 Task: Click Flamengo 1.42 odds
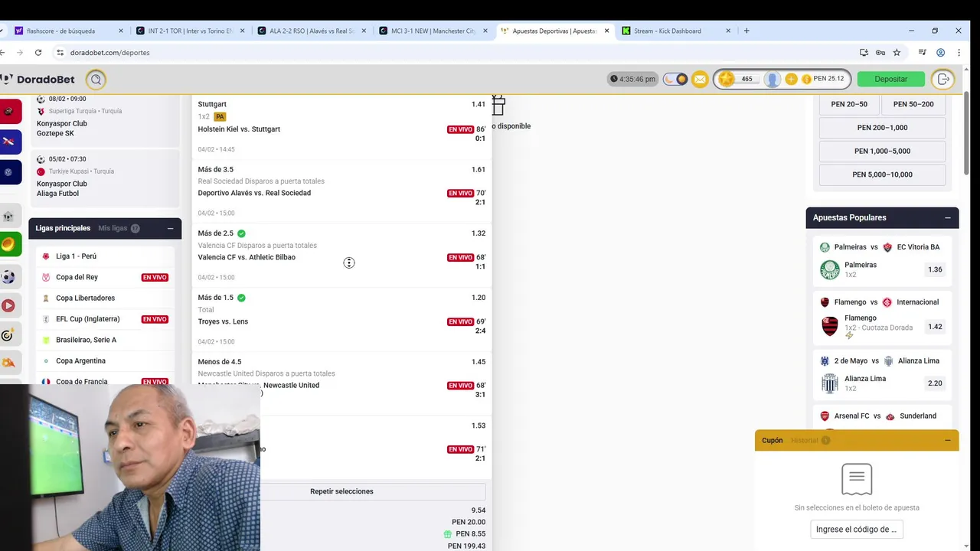pyautogui.click(x=934, y=327)
